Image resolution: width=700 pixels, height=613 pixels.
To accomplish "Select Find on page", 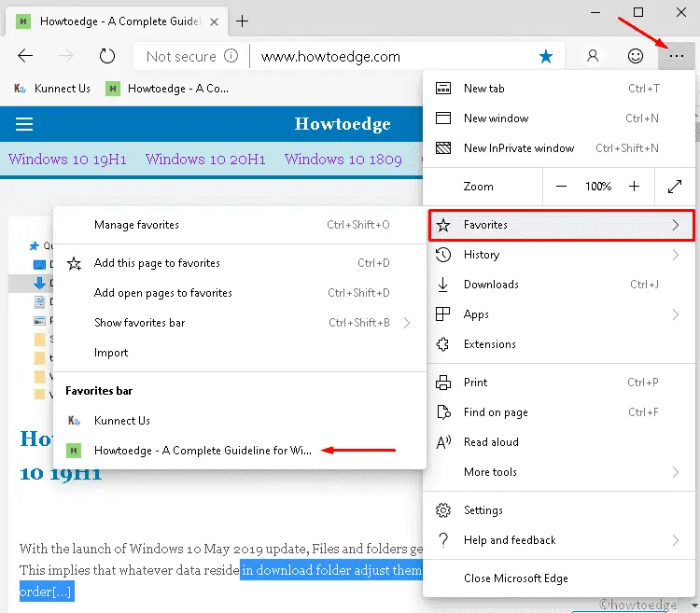I will 558,412.
